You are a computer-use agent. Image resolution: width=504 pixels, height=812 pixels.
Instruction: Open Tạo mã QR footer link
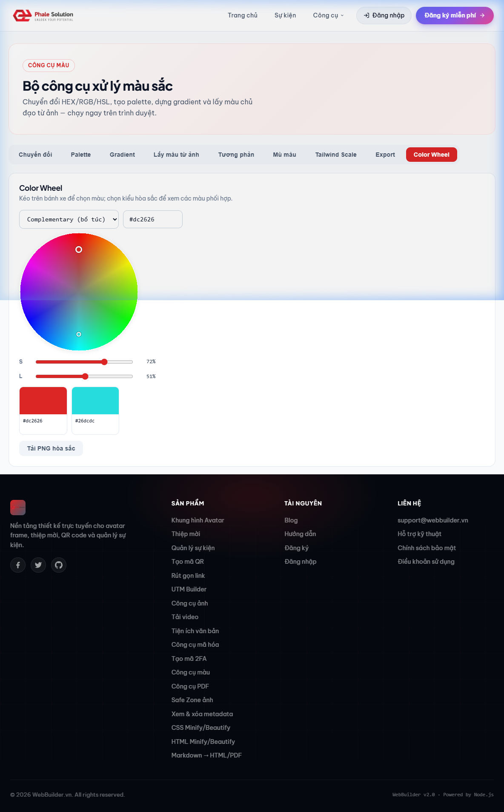(x=188, y=562)
